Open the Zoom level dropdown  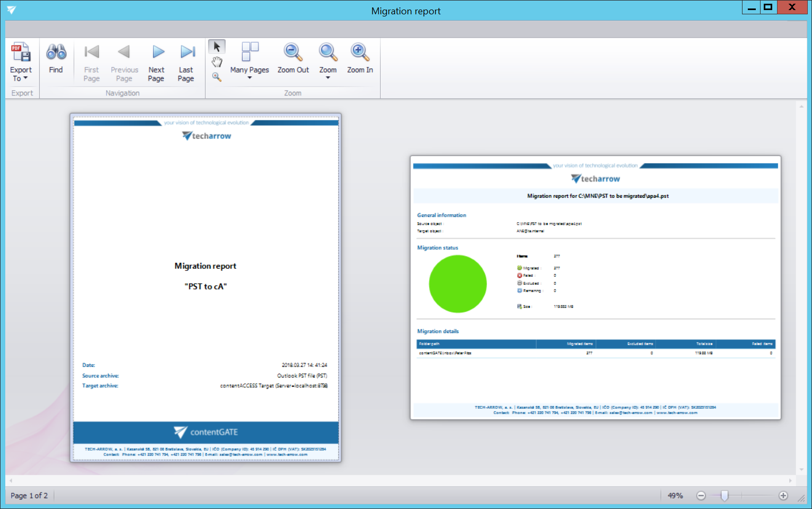(x=328, y=78)
